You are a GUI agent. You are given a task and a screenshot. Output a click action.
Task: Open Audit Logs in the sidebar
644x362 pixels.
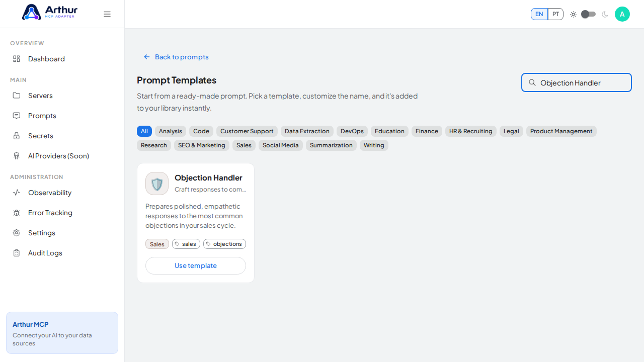62,253
